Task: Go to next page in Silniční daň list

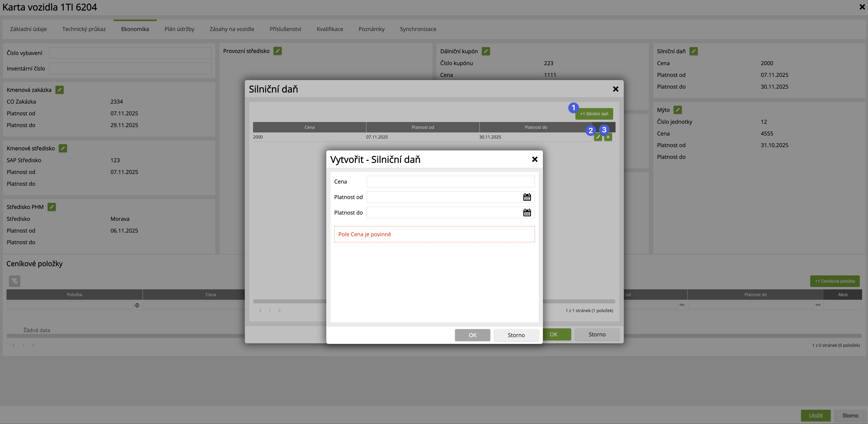Action: tap(279, 310)
